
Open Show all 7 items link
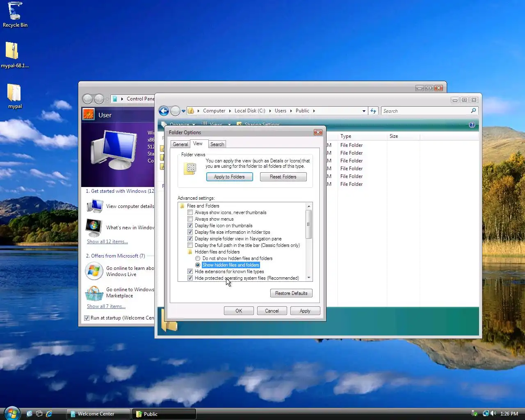tap(106, 306)
